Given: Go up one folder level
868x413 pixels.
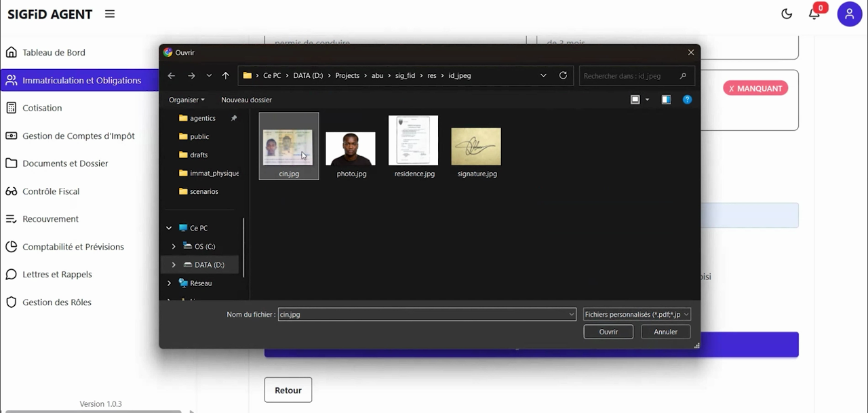Looking at the screenshot, I should tap(226, 75).
